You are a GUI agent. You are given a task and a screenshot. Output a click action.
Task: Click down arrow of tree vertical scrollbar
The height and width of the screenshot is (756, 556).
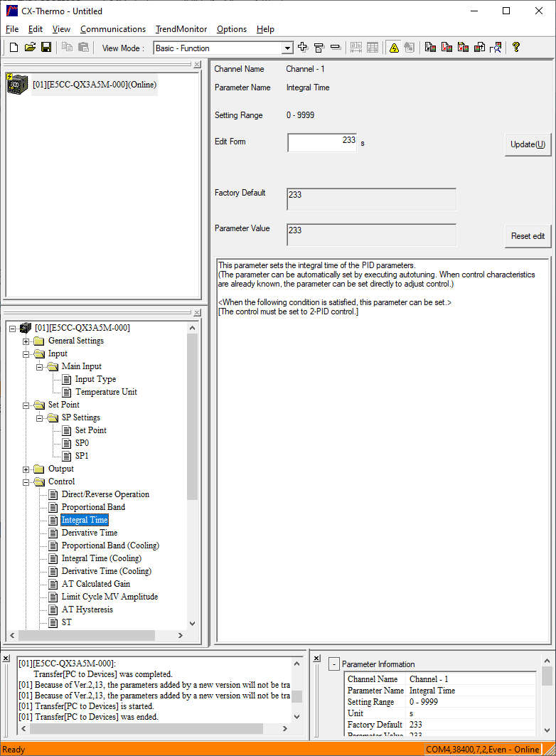coord(192,624)
